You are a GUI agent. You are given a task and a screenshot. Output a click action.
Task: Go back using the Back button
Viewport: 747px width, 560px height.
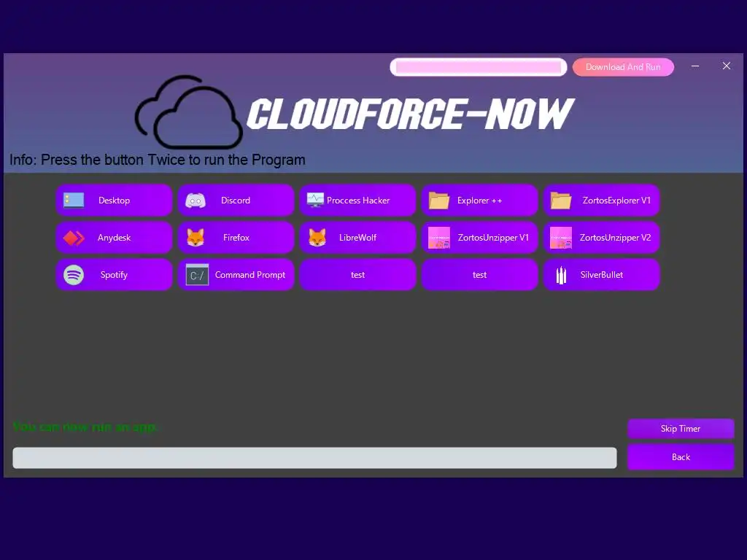(x=681, y=457)
